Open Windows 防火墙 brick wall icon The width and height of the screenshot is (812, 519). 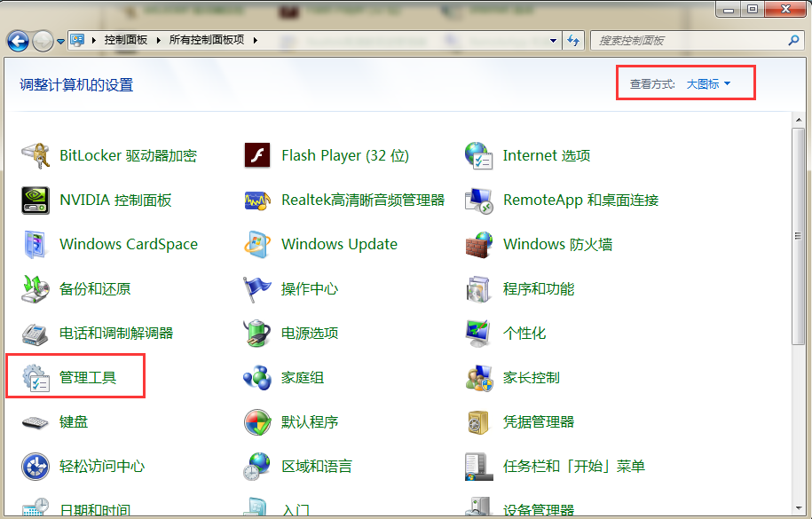click(x=478, y=245)
